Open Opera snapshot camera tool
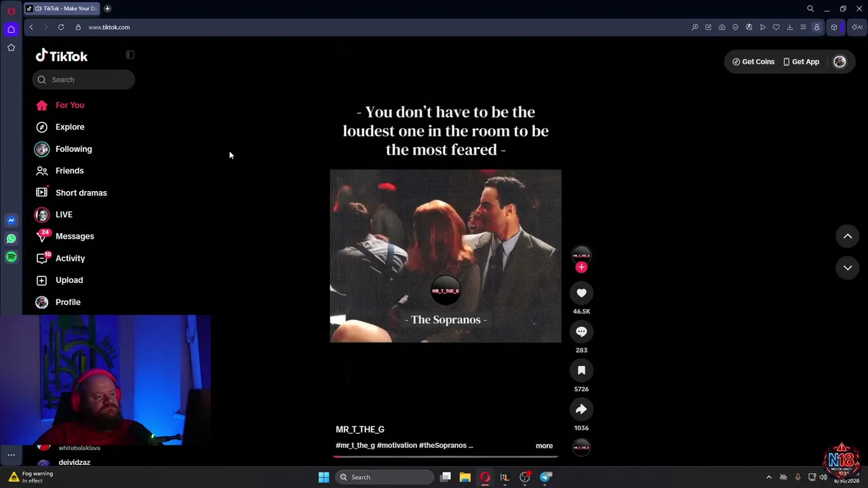Viewport: 868px width, 488px height. pos(722,27)
